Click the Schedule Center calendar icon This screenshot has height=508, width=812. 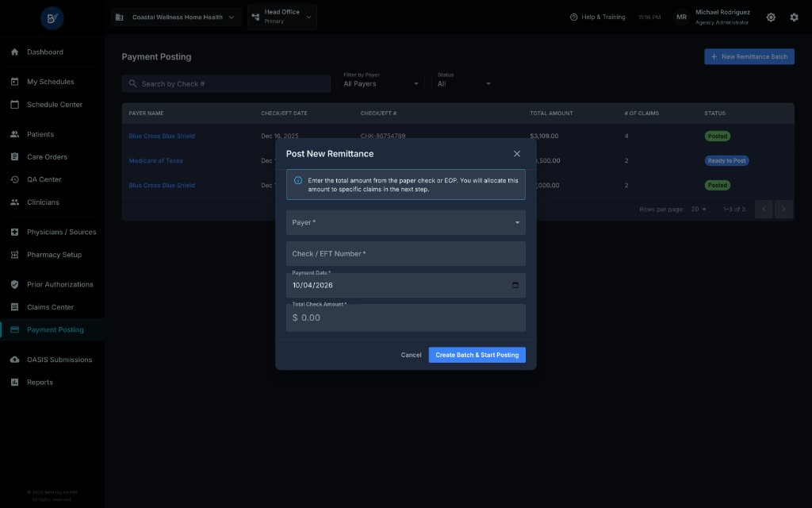pos(14,104)
